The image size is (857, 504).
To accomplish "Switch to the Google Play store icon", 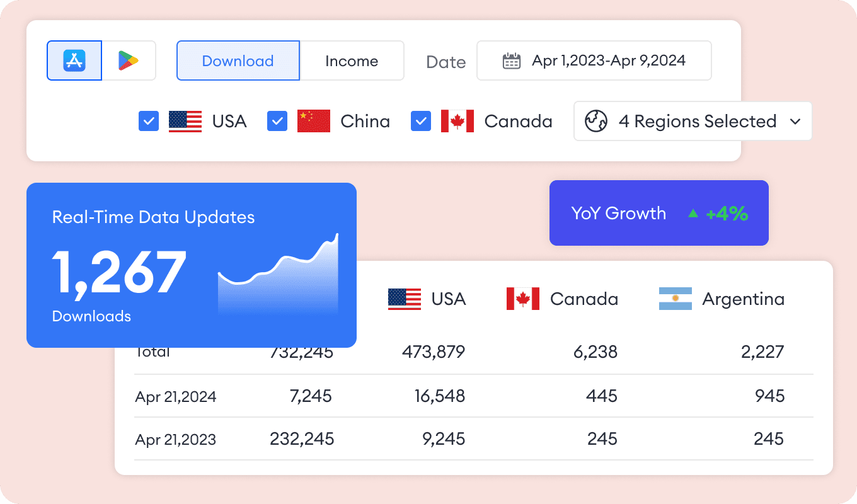I will (x=129, y=60).
